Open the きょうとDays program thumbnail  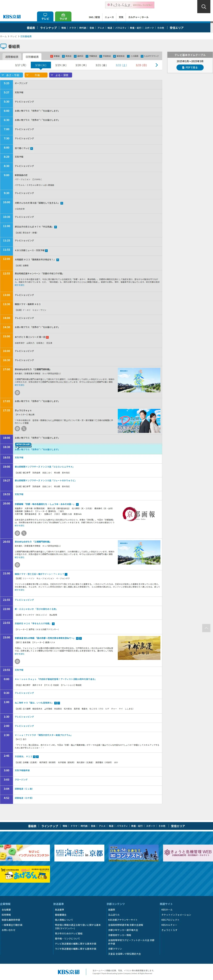[x=139, y=421]
